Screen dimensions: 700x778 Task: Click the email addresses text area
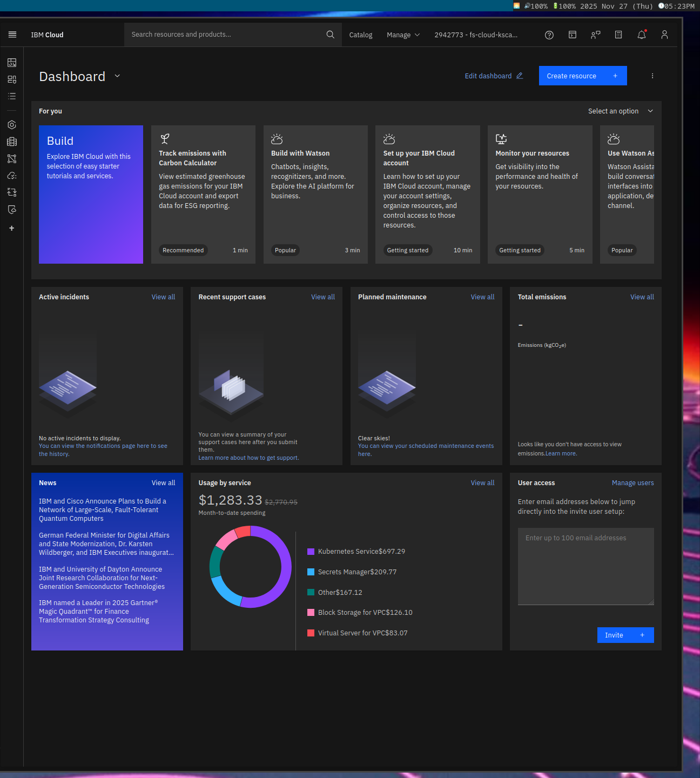(585, 566)
